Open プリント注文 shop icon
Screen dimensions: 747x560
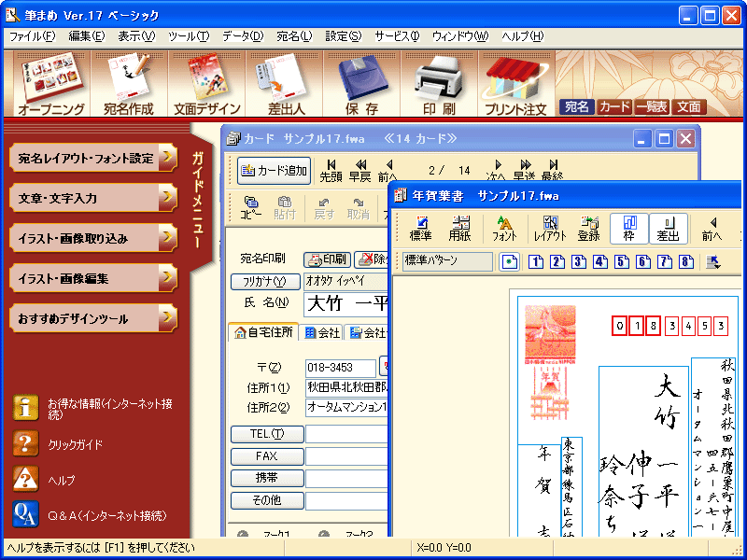click(x=516, y=84)
